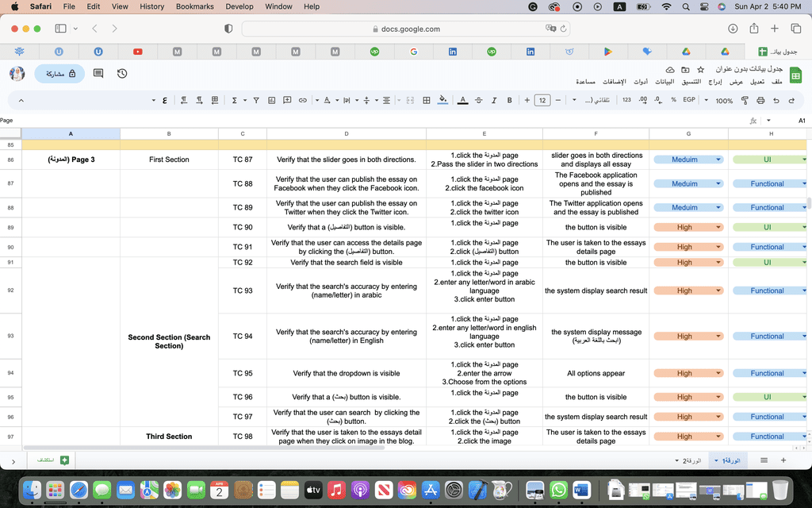Open the cell fill color picker

(442, 100)
